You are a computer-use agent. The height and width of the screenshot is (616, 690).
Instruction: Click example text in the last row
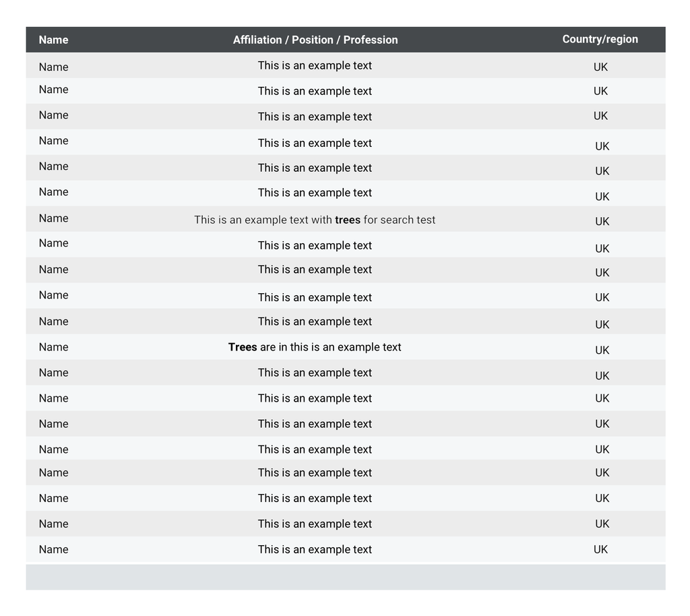pos(315,549)
